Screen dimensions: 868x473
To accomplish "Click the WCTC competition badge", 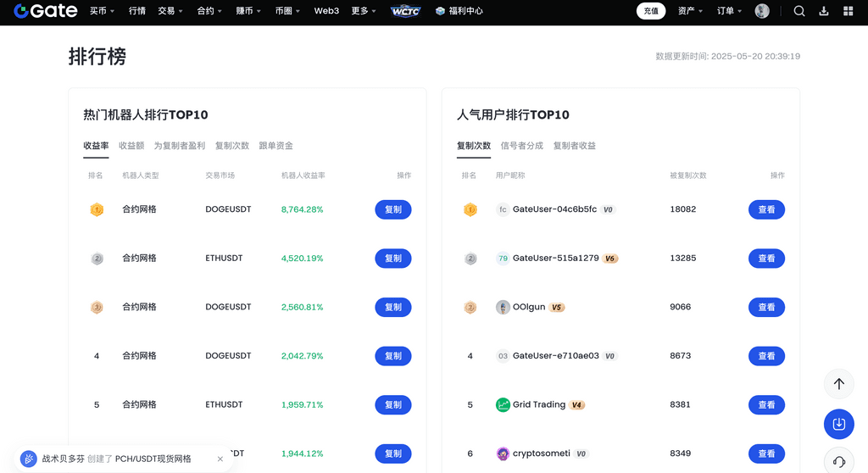I will pos(404,11).
